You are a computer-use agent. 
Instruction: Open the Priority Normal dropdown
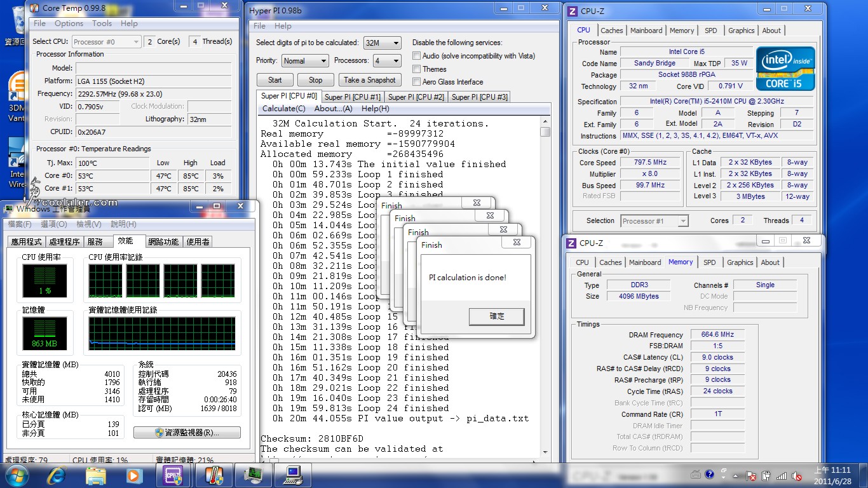tap(304, 60)
